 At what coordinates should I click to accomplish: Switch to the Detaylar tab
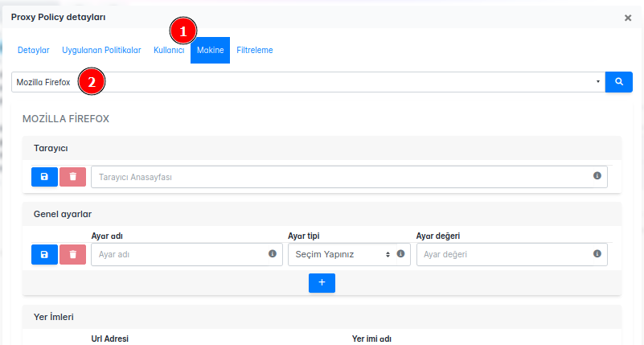34,50
